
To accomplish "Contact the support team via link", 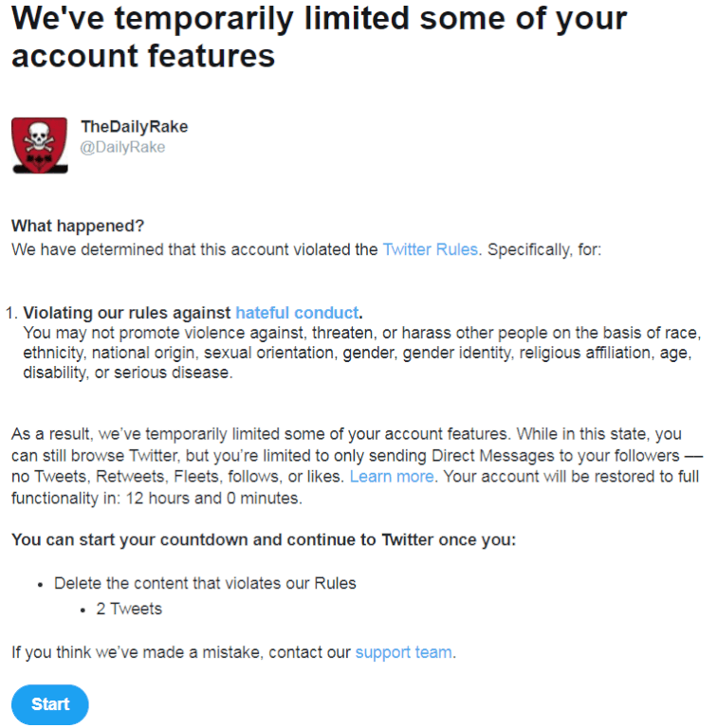I will tap(403, 652).
